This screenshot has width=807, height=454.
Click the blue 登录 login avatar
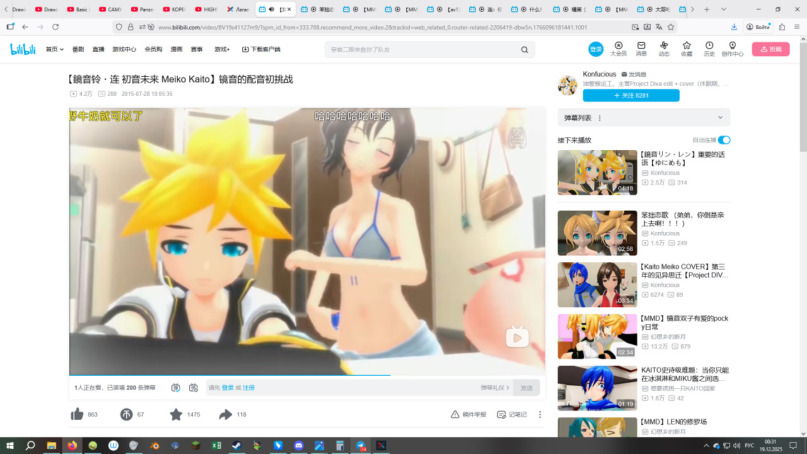595,49
